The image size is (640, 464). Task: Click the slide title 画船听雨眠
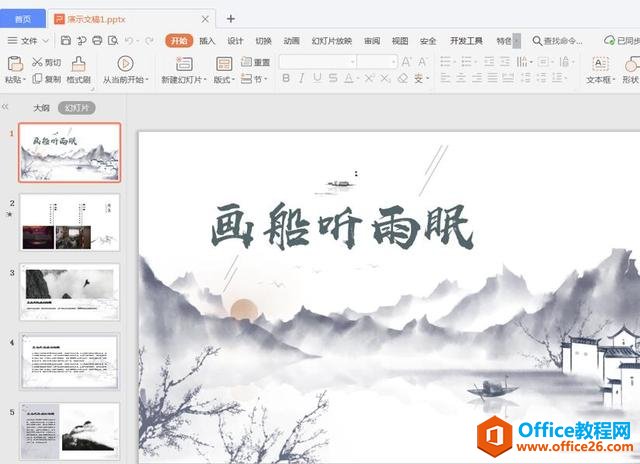point(342,226)
